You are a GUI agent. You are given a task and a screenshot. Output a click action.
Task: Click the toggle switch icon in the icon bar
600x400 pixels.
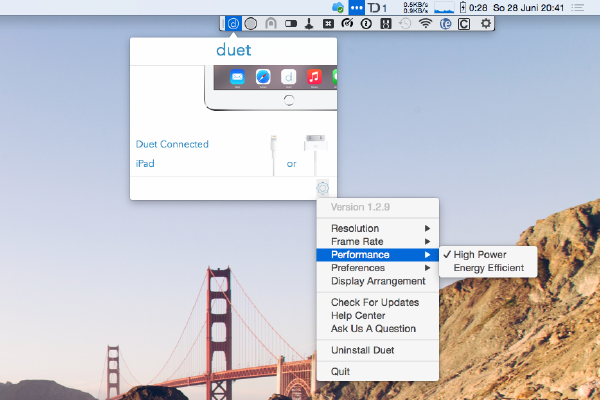pyautogui.click(x=291, y=24)
